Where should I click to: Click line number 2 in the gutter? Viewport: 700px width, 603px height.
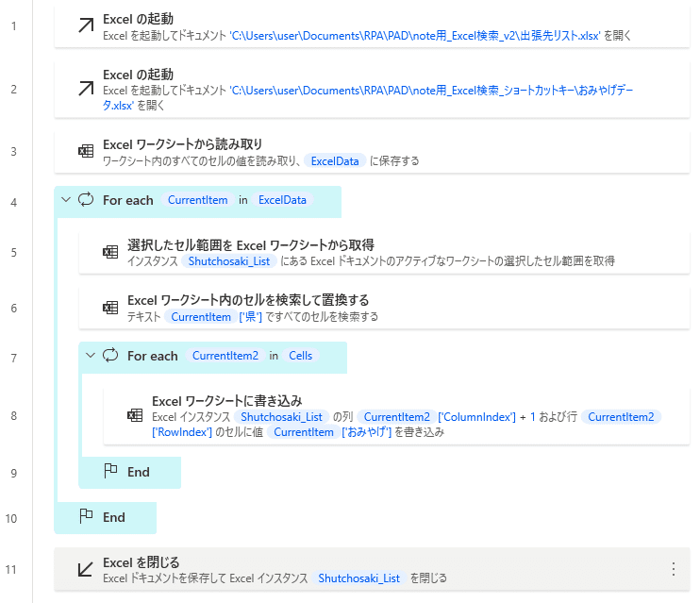14,90
